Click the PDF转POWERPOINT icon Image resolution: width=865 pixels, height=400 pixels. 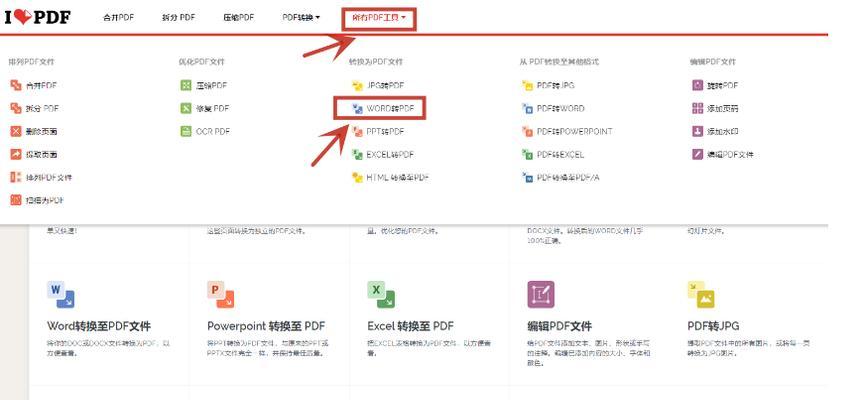[527, 131]
